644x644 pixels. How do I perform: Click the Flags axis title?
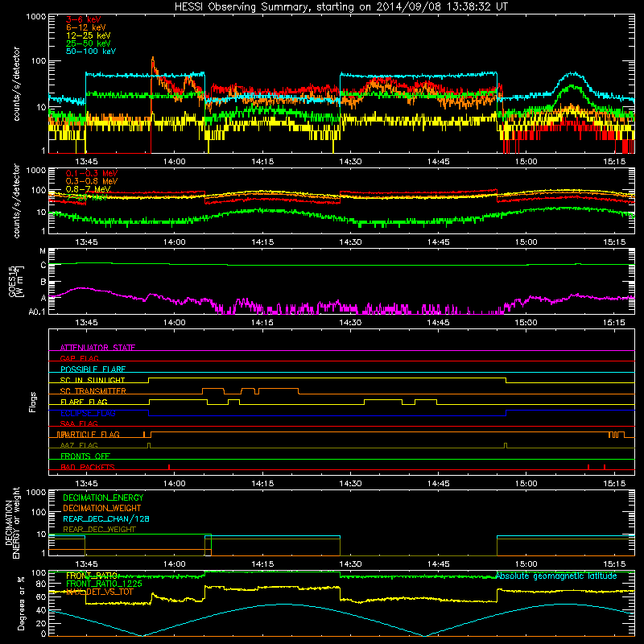click(33, 402)
